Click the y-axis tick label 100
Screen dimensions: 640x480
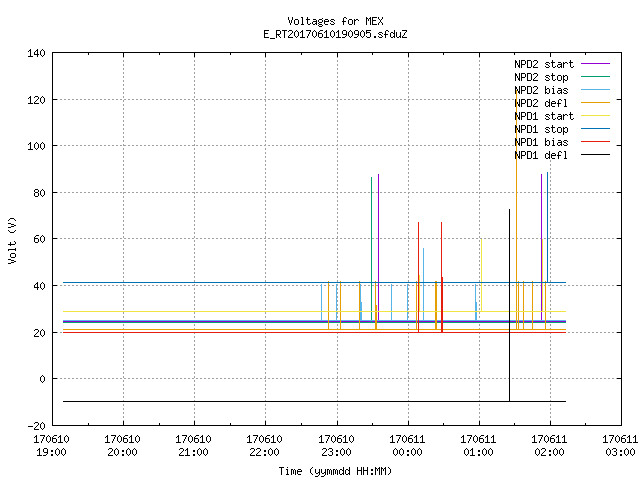point(36,146)
